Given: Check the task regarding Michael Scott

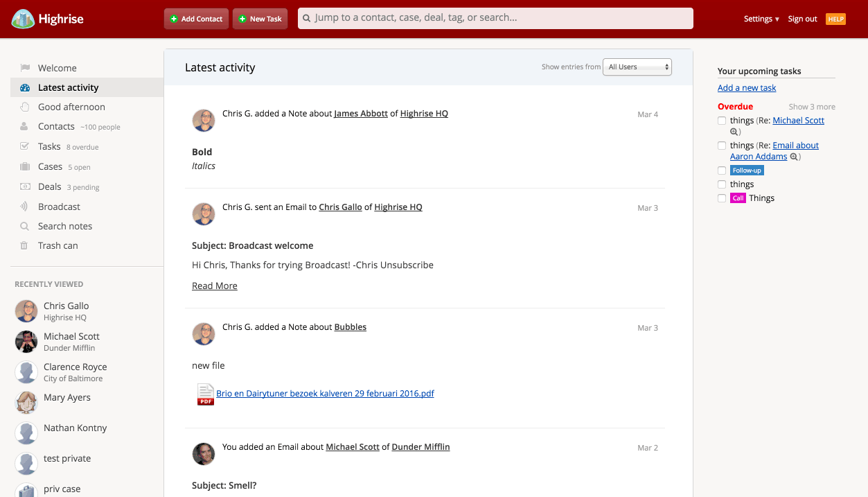Looking at the screenshot, I should pyautogui.click(x=722, y=121).
